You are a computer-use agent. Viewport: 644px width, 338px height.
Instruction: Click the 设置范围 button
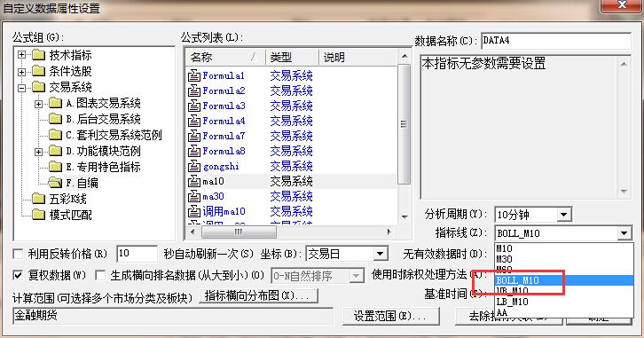coord(390,316)
